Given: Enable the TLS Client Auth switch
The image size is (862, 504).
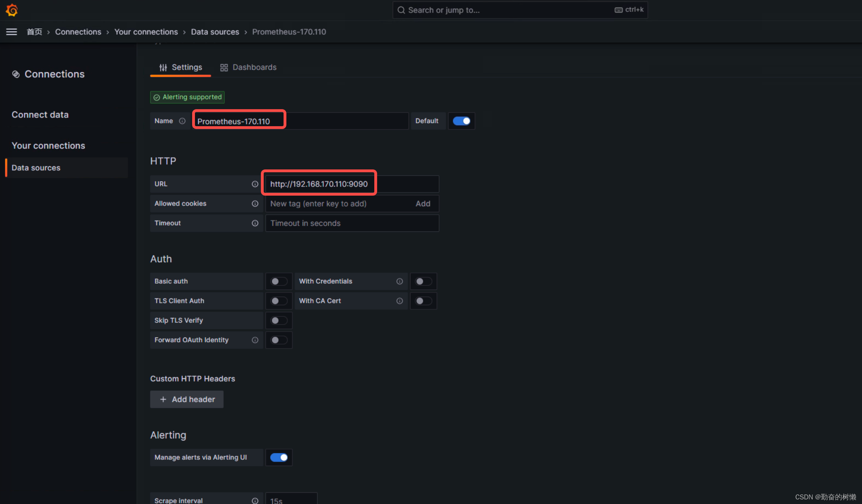Looking at the screenshot, I should pyautogui.click(x=279, y=301).
